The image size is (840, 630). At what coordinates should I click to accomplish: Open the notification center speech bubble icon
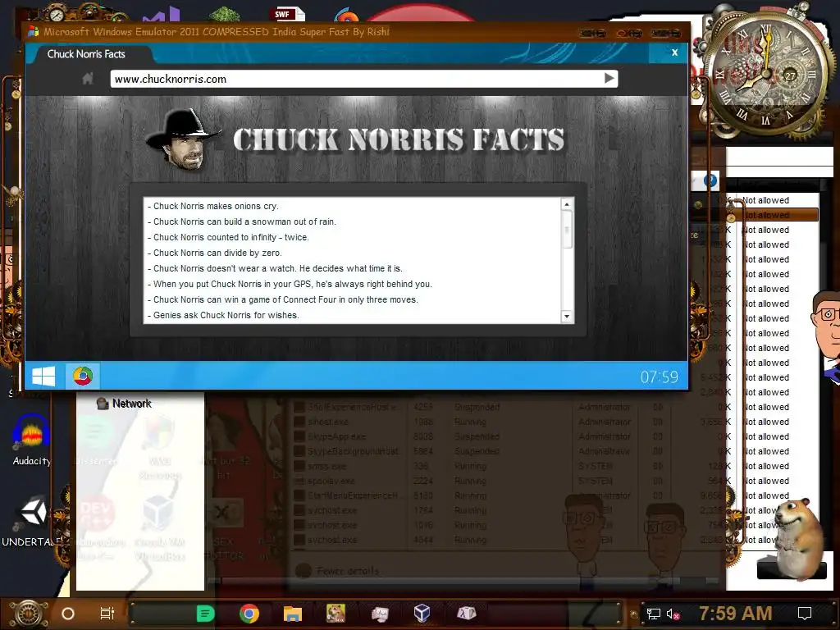pos(805,614)
